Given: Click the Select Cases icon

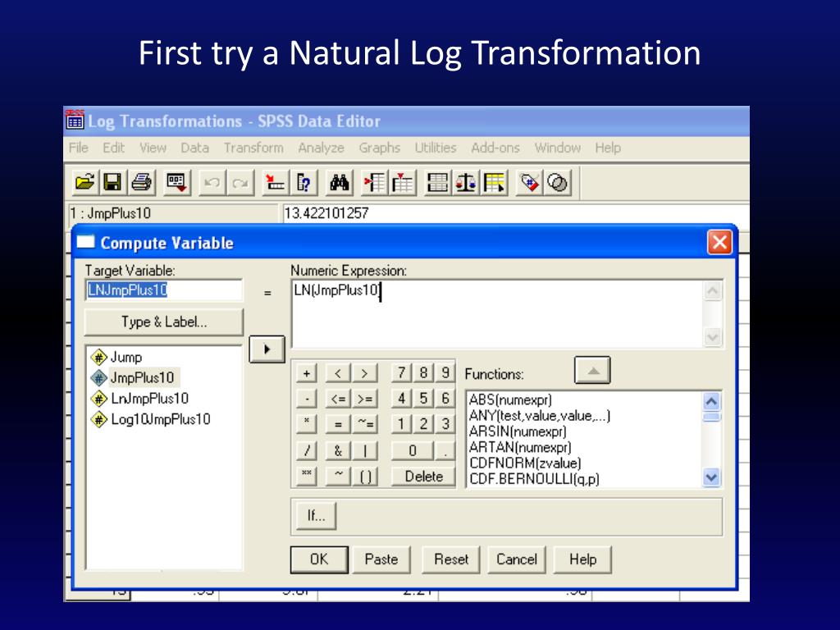Looking at the screenshot, I should point(494,183).
